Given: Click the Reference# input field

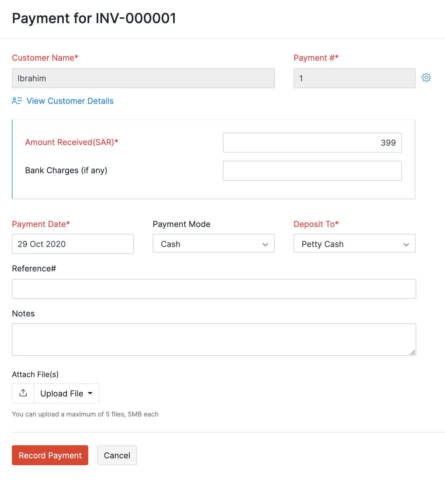Looking at the screenshot, I should [214, 289].
